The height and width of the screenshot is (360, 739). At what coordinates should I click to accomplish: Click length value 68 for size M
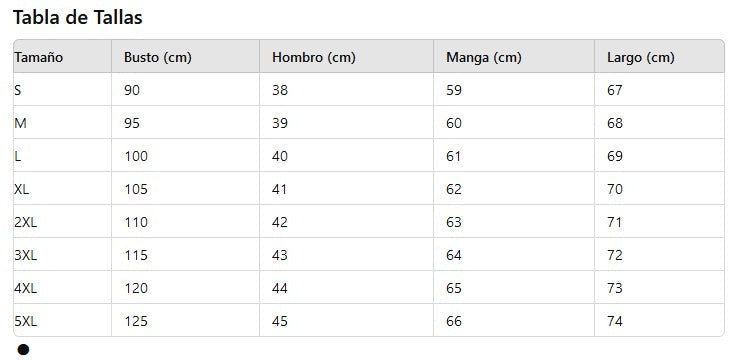615,123
